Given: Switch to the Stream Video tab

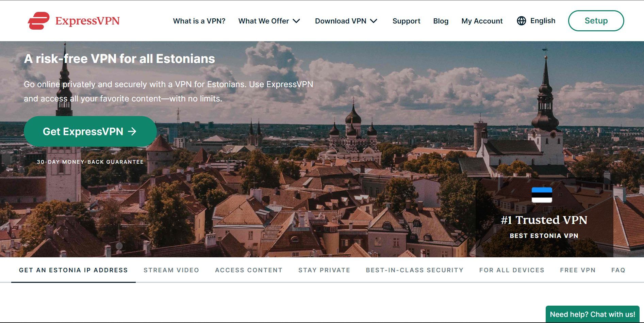Looking at the screenshot, I should coord(171,270).
